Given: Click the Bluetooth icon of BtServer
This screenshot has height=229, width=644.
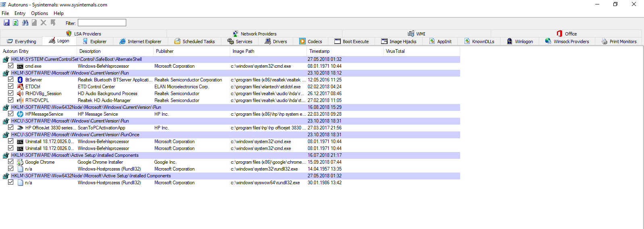Looking at the screenshot, I should point(20,80).
